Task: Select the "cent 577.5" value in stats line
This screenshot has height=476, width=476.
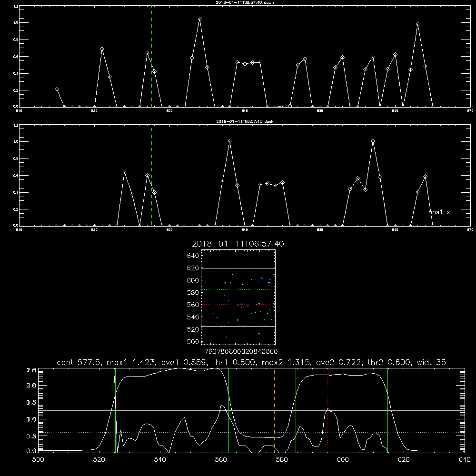Action: point(79,362)
